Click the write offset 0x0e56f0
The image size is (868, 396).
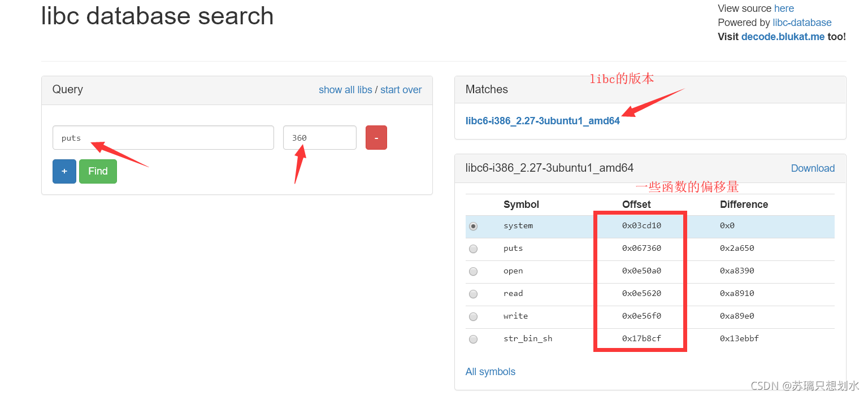point(641,316)
